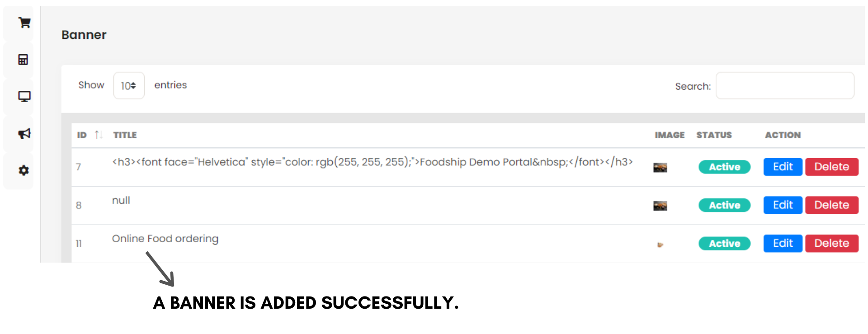Viewport: 868px width, 334px height.
Task: Open the shopping cart sidebar icon
Action: point(24,23)
